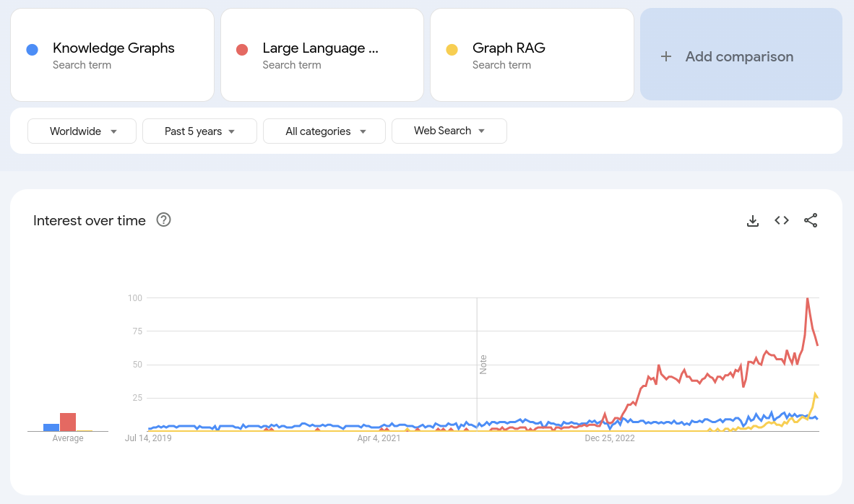Screen dimensions: 854x504
Task: Select the Knowledge Graphs search term card
Action: (112, 55)
